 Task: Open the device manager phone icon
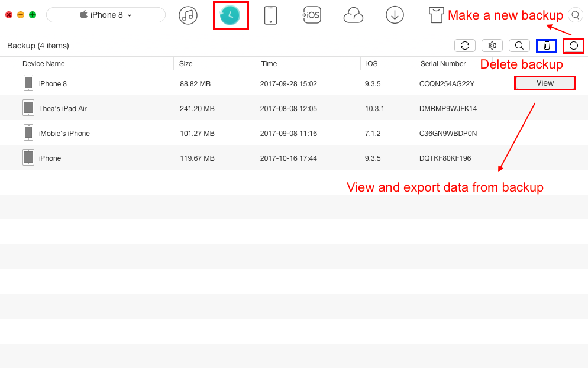[x=270, y=15]
